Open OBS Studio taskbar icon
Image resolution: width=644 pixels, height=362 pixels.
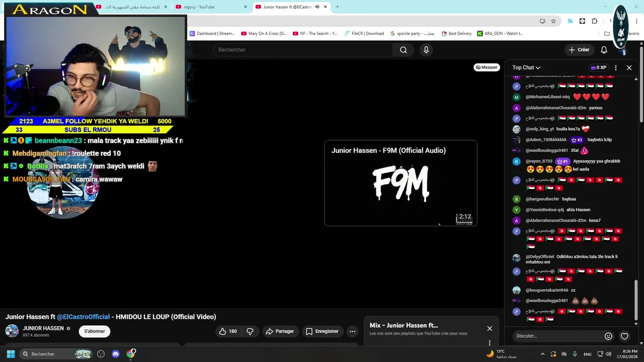click(x=101, y=354)
